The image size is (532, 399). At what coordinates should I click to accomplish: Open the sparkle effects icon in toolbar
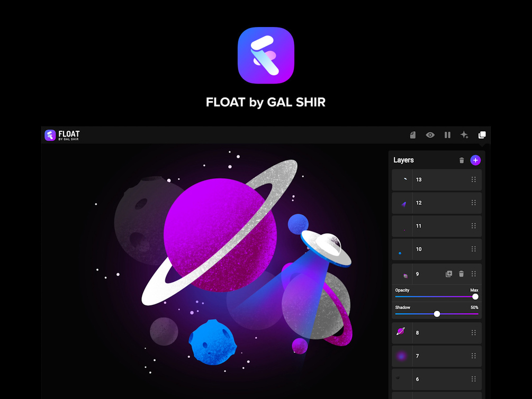click(x=464, y=135)
